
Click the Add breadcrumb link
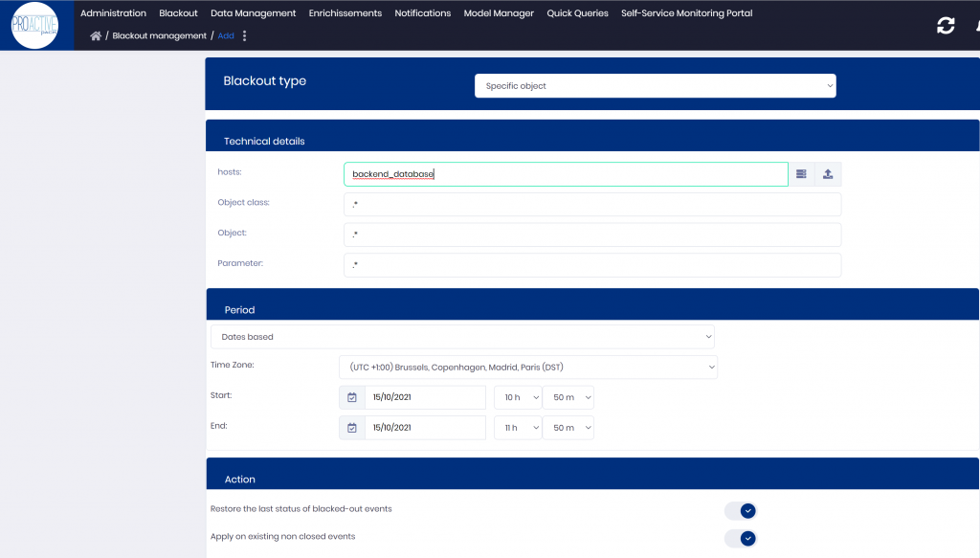click(x=226, y=35)
